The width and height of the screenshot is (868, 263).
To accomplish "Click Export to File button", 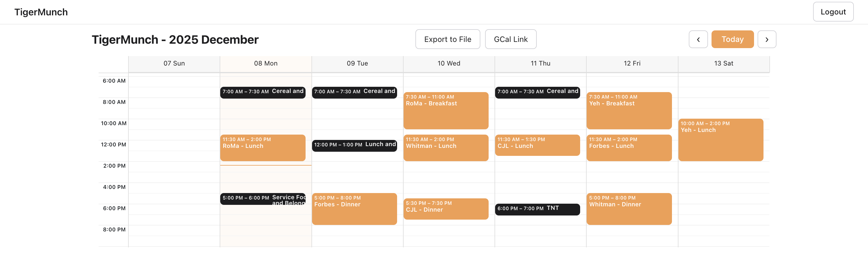I will point(448,39).
